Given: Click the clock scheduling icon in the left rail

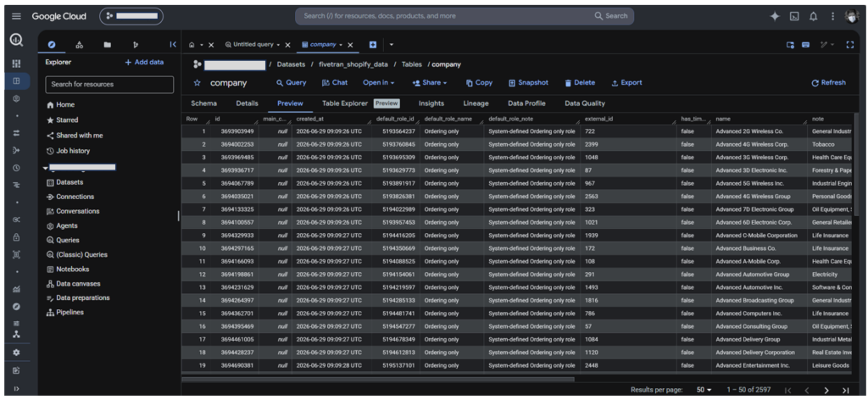Looking at the screenshot, I should pos(17,168).
